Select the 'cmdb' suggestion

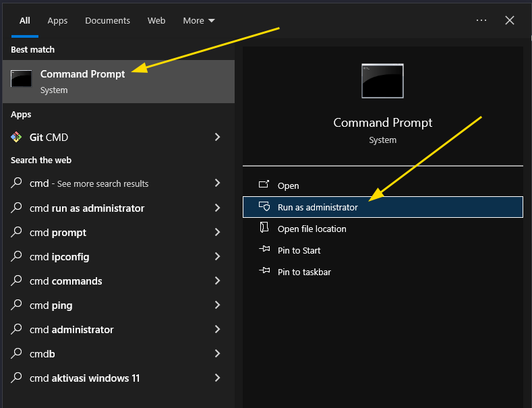pos(119,353)
